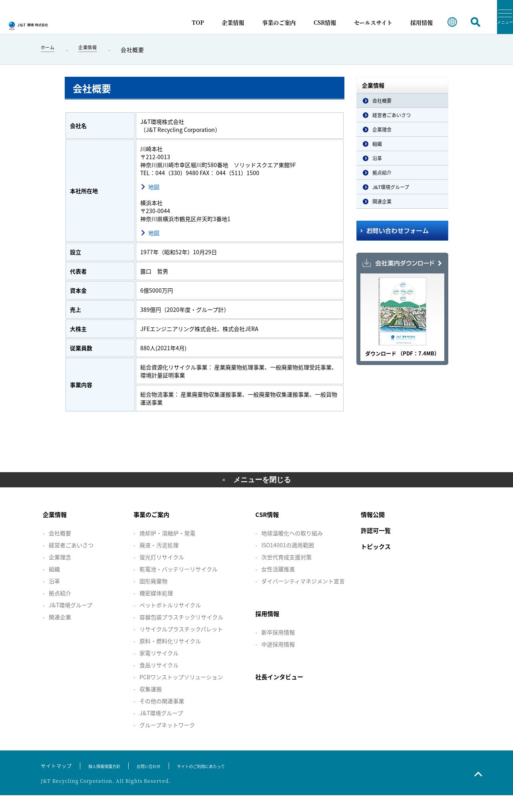Click the arrow bullet next to 拠点紹介 in sidebar
The height and width of the screenshot is (812, 513).
pos(366,173)
